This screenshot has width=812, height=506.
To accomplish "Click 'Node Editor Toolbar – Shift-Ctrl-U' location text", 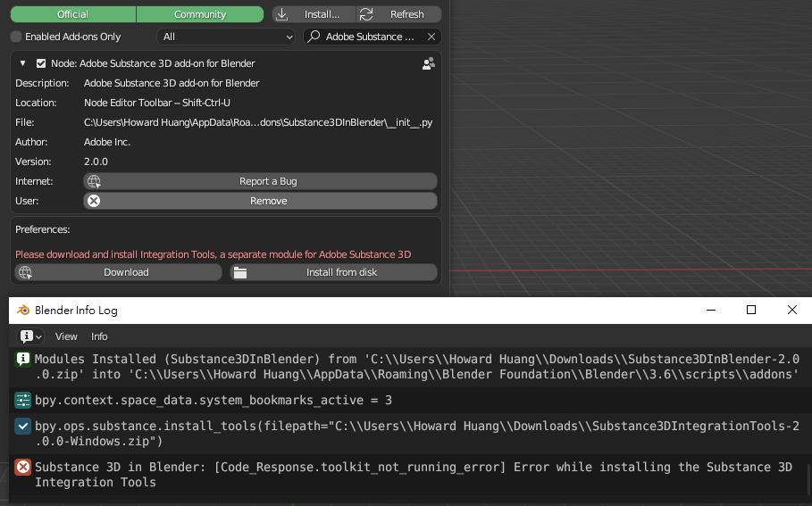I will coord(157,103).
